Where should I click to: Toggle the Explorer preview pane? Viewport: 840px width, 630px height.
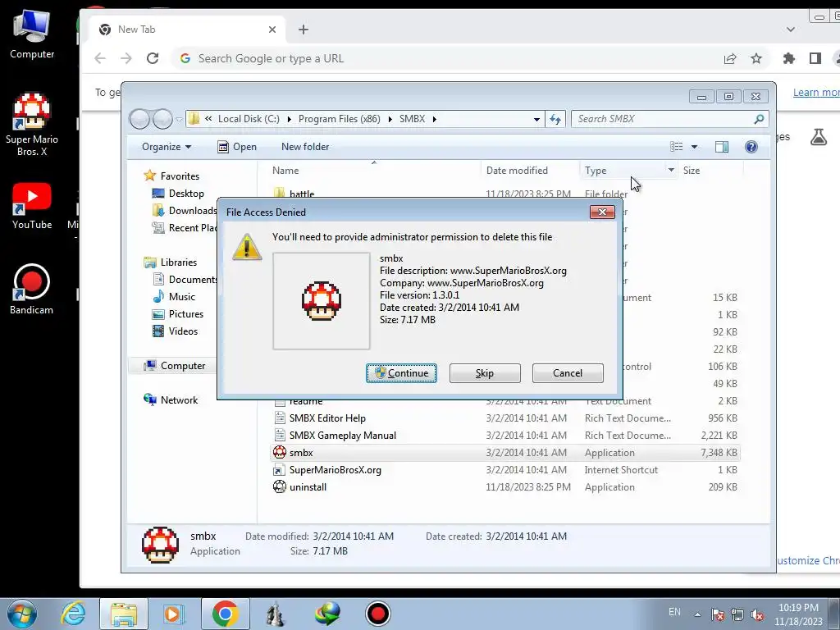[722, 147]
